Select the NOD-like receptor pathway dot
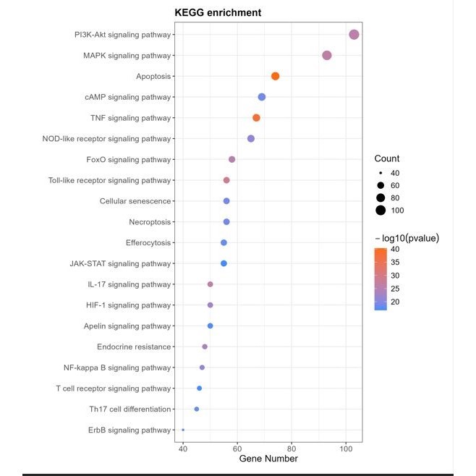 point(251,139)
